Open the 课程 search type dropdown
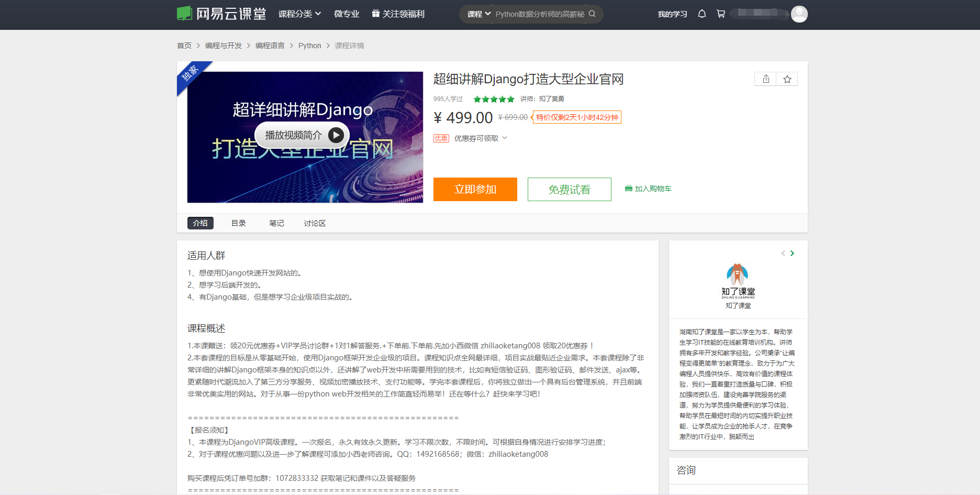This screenshot has width=980, height=495. [478, 14]
